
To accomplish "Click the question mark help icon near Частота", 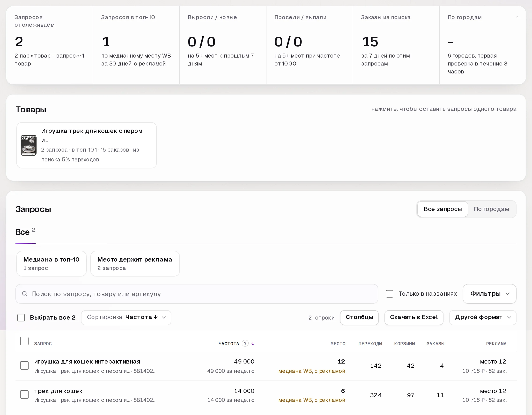I will coord(245,343).
